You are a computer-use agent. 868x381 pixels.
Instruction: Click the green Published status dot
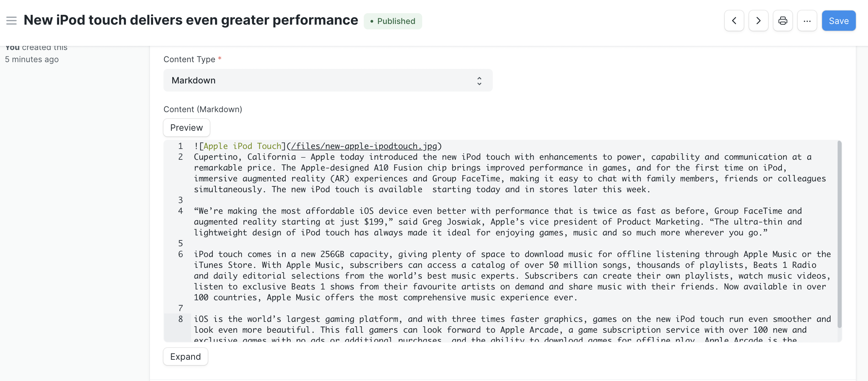point(371,21)
